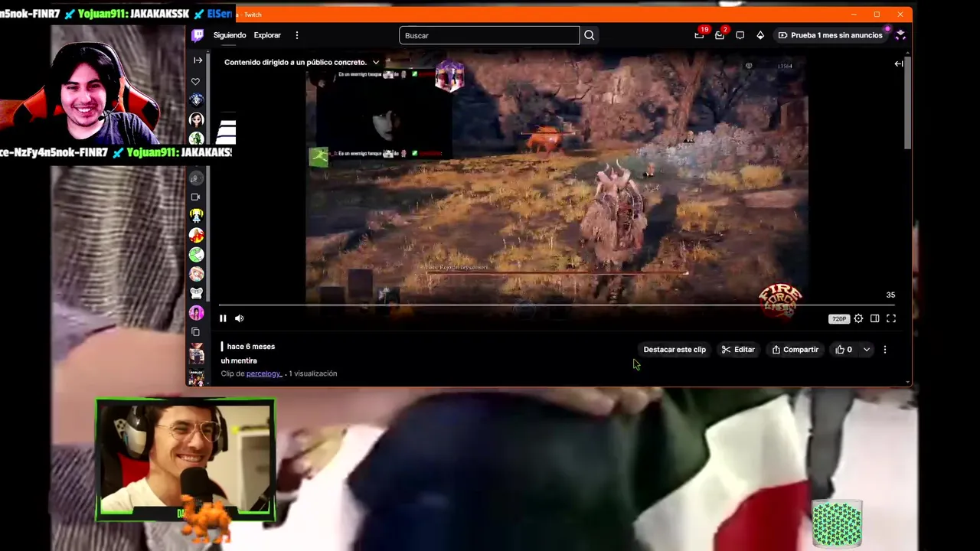Seek along the clip progress bar
The width and height of the screenshot is (980, 551).
coord(557,305)
